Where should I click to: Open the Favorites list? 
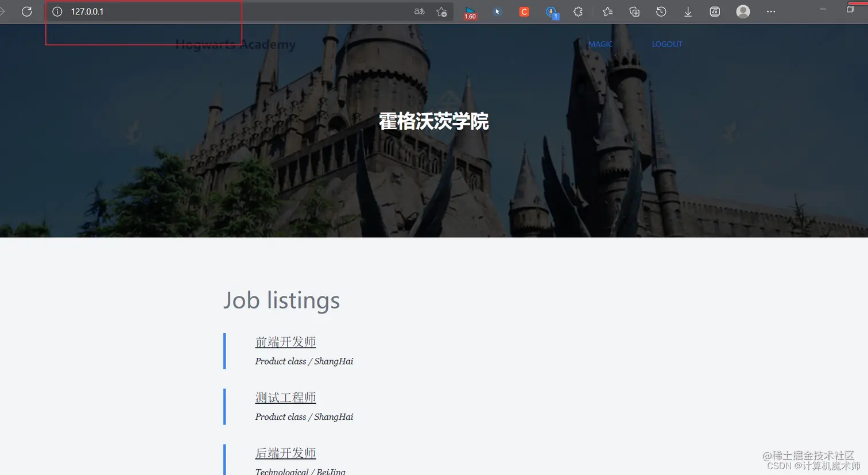click(607, 11)
